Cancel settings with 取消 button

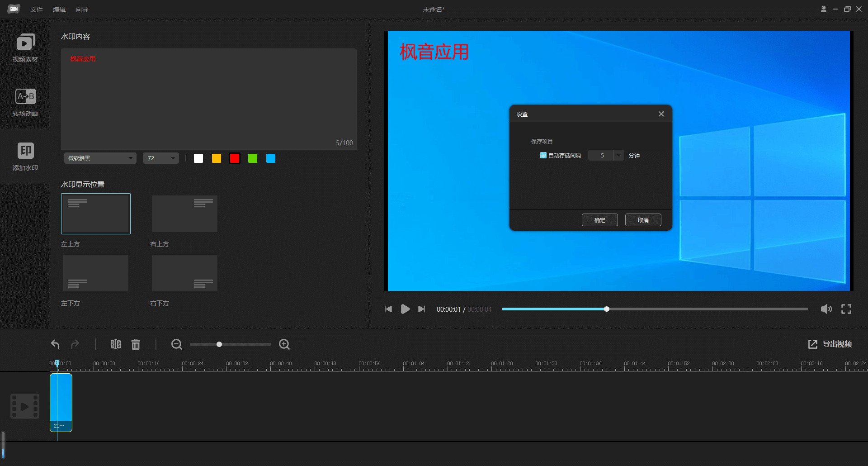click(643, 220)
